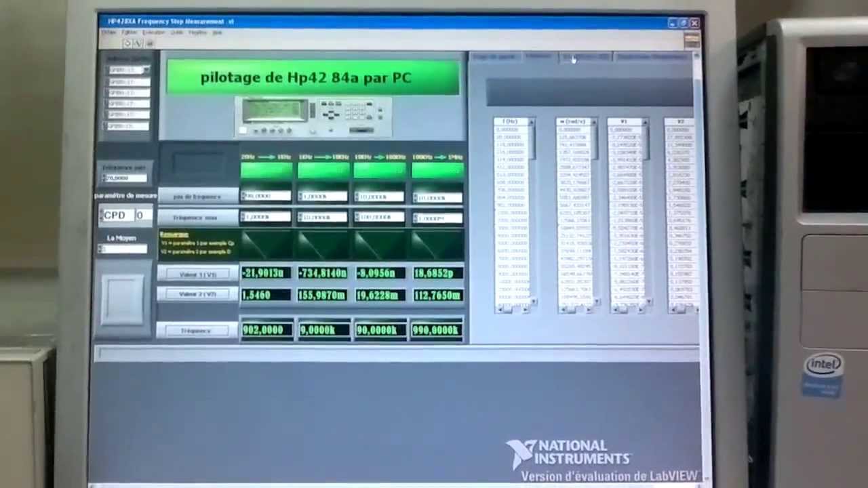Click the V1 column header
The height and width of the screenshot is (488, 868).
[624, 122]
